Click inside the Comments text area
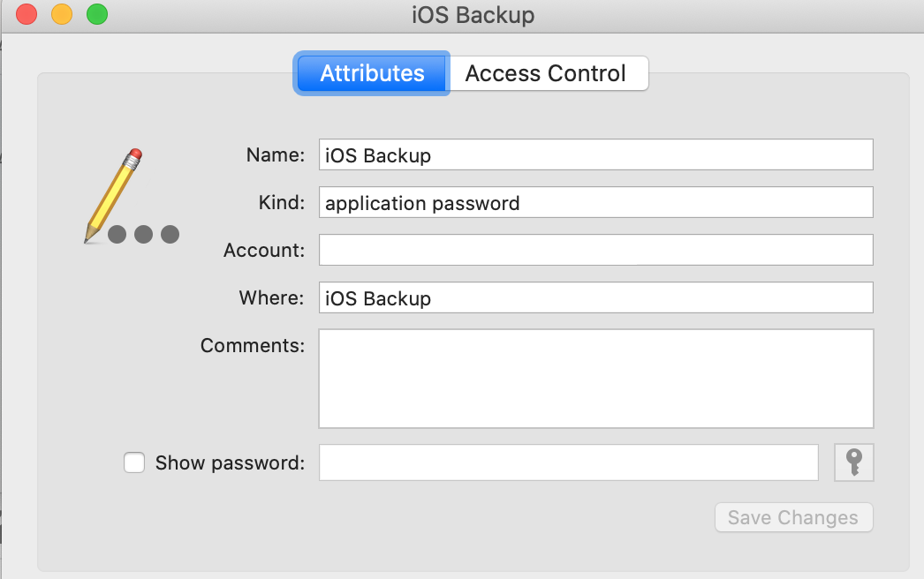This screenshot has width=924, height=579. coord(595,378)
